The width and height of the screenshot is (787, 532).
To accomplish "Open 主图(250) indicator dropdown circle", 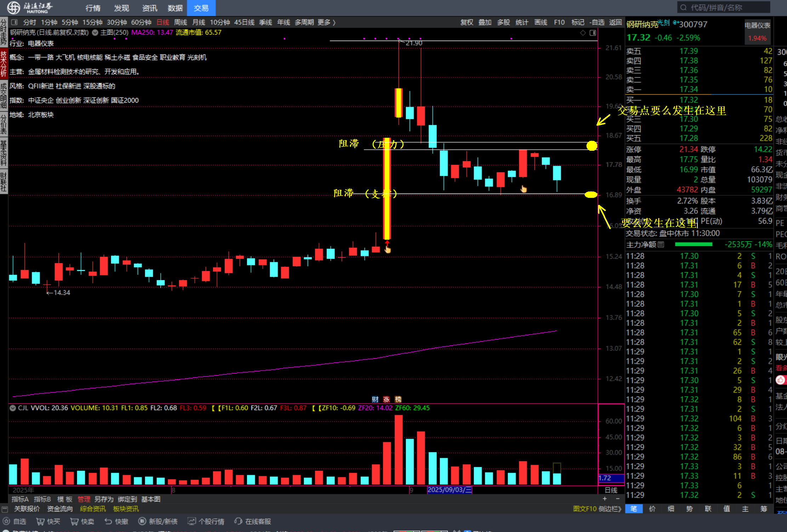I will pos(95,33).
